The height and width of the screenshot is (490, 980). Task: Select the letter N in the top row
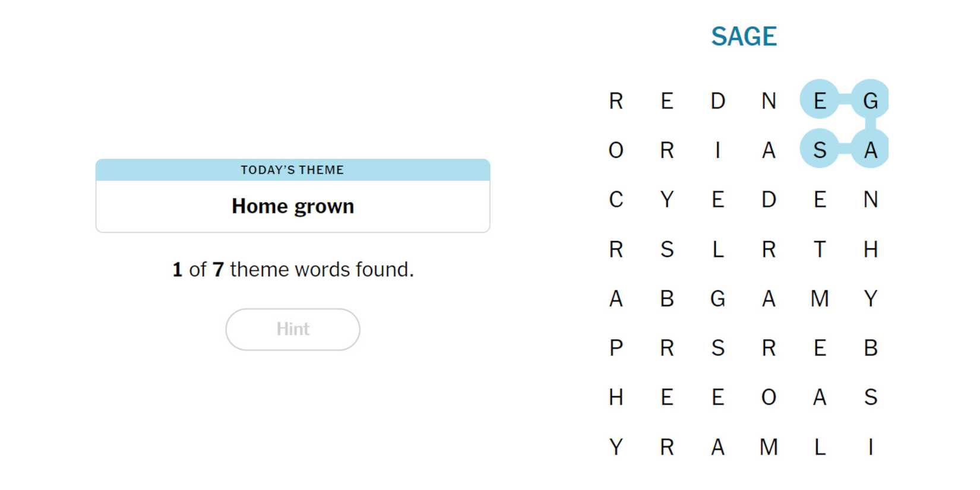pyautogui.click(x=769, y=100)
